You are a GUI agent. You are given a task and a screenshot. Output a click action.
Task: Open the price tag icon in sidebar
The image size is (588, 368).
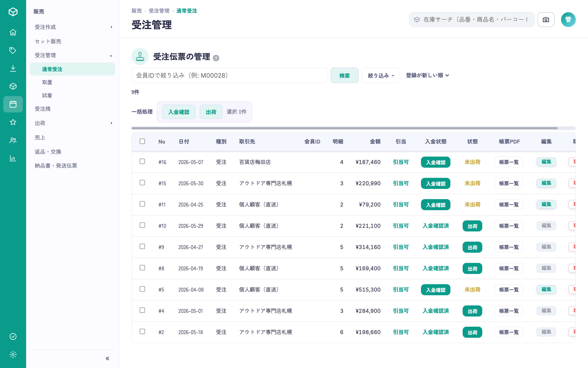(13, 50)
